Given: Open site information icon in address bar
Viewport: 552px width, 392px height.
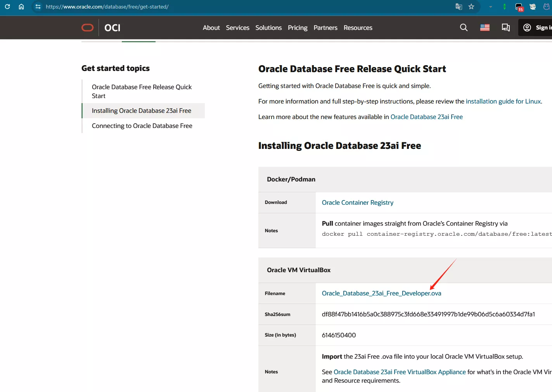Looking at the screenshot, I should click(x=38, y=7).
